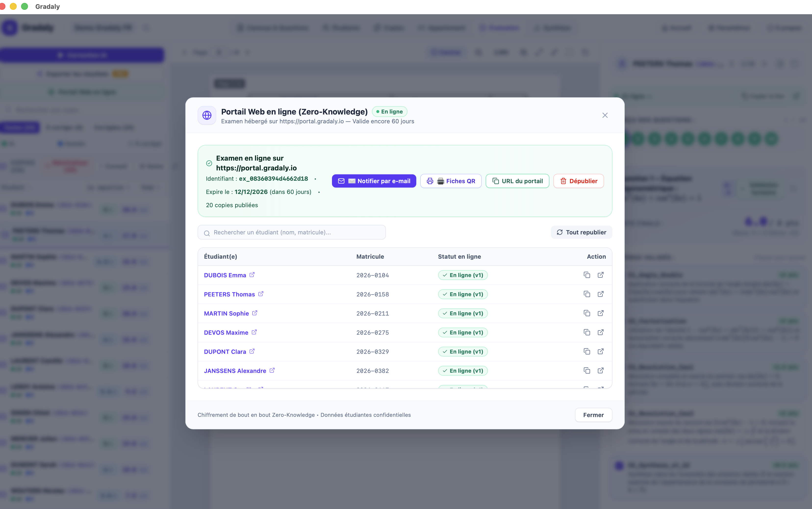Open external link icon in DEVOS Maxime row
Image resolution: width=812 pixels, height=509 pixels.
click(x=600, y=333)
